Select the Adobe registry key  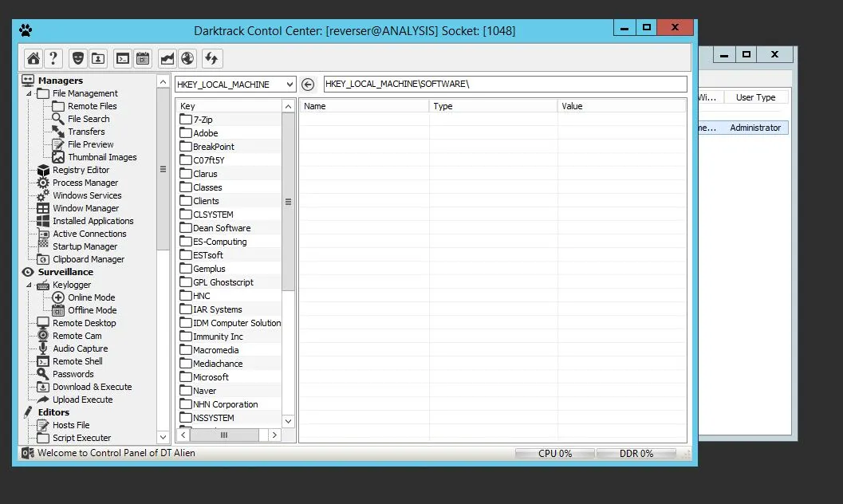[206, 133]
